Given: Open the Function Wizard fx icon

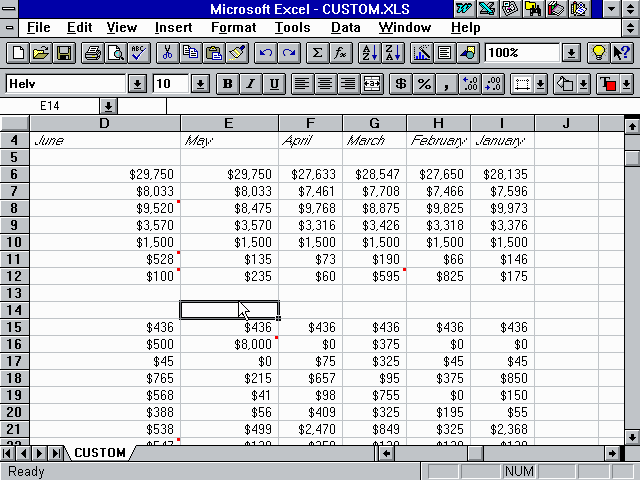Looking at the screenshot, I should (x=341, y=53).
